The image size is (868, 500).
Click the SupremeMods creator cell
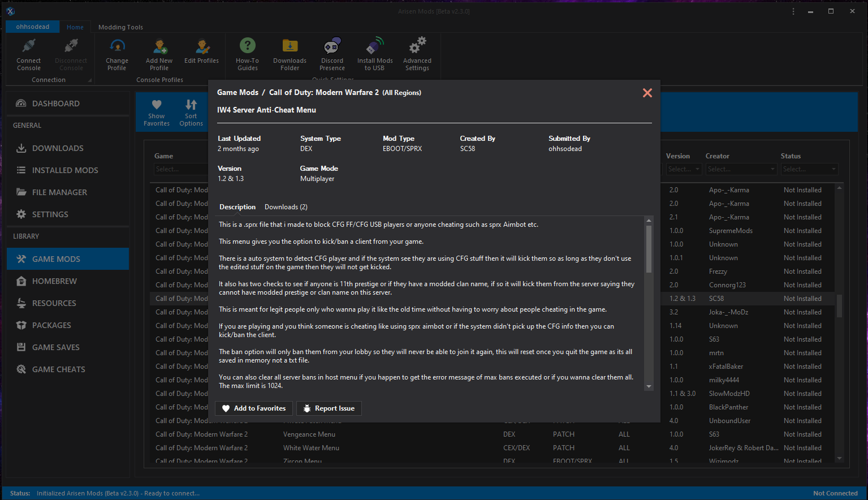[x=731, y=231]
